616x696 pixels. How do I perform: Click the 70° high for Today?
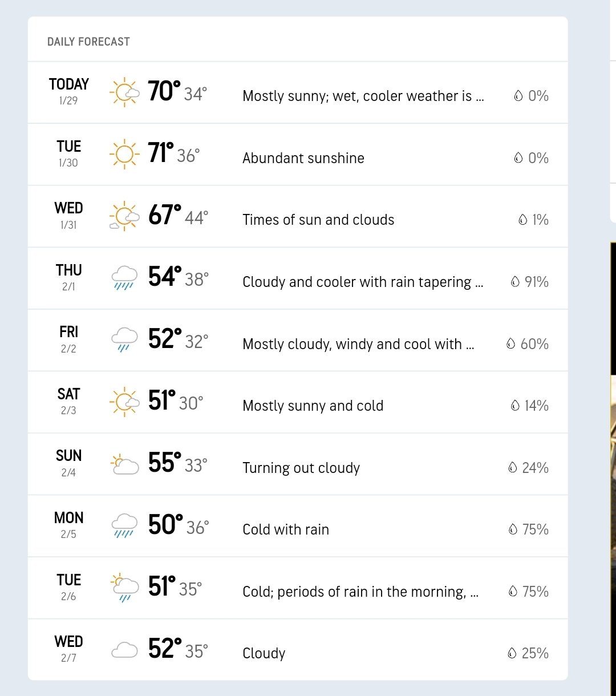coord(164,91)
